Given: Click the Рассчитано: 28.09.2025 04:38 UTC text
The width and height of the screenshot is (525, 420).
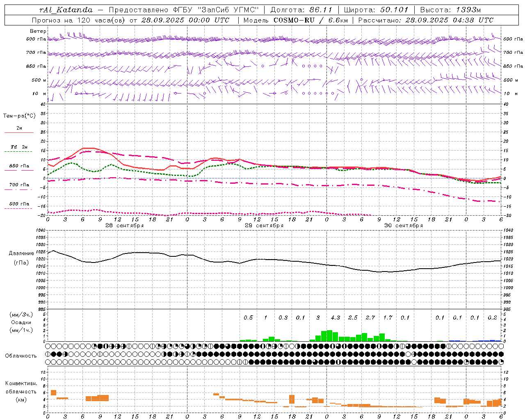Looking at the screenshot, I should coord(426,20).
